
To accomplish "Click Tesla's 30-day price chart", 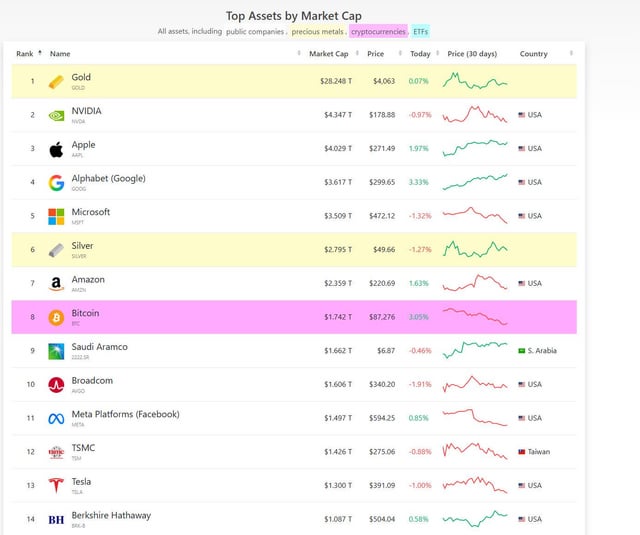I will [x=475, y=485].
